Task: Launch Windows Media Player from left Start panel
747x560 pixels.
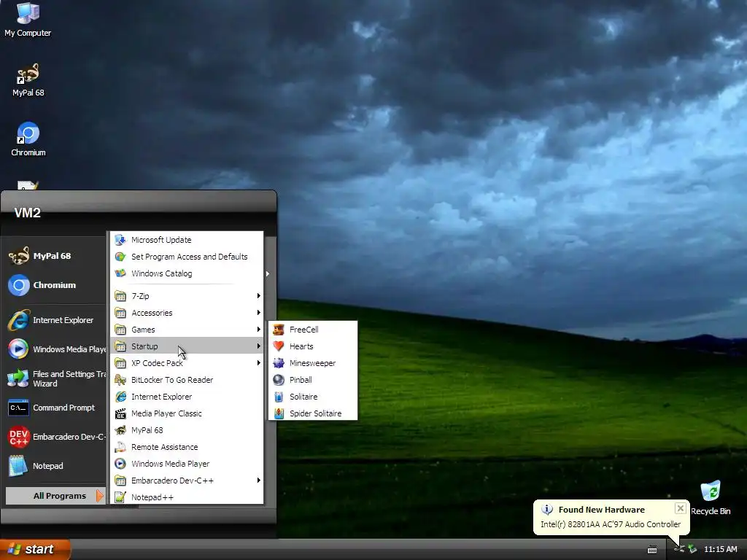Action: click(55, 349)
